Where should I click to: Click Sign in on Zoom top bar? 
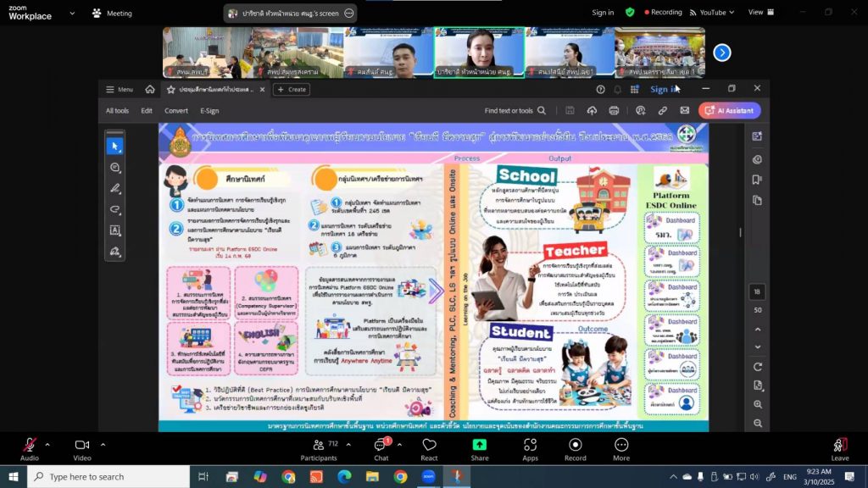(603, 12)
